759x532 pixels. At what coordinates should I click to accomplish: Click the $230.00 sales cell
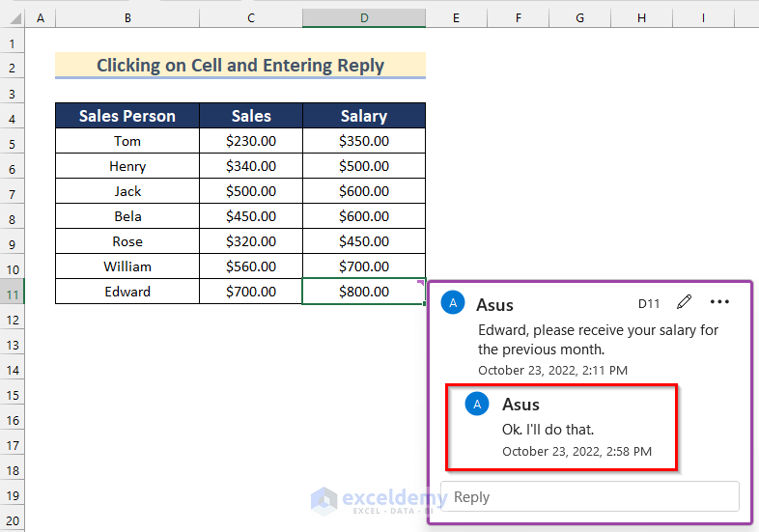pos(251,141)
